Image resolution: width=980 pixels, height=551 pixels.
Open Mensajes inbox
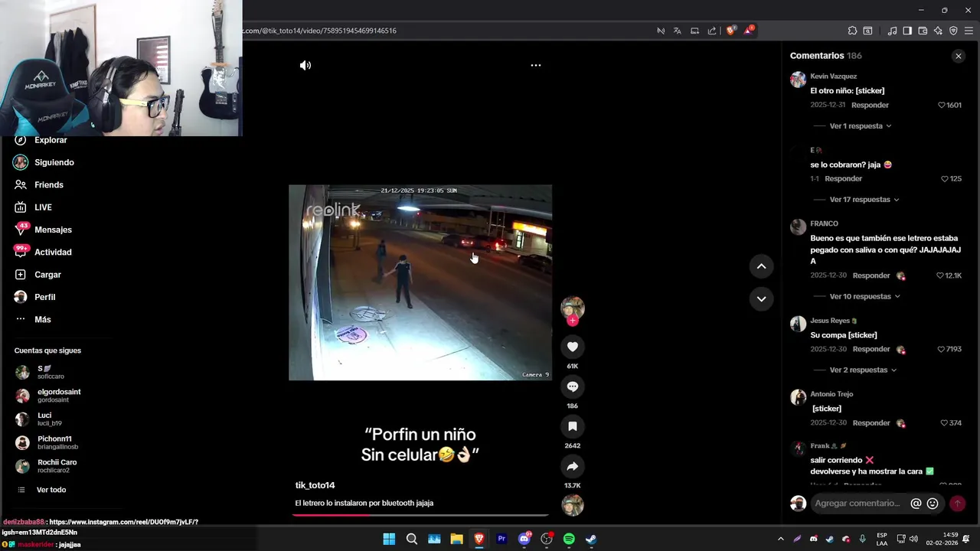pos(53,230)
